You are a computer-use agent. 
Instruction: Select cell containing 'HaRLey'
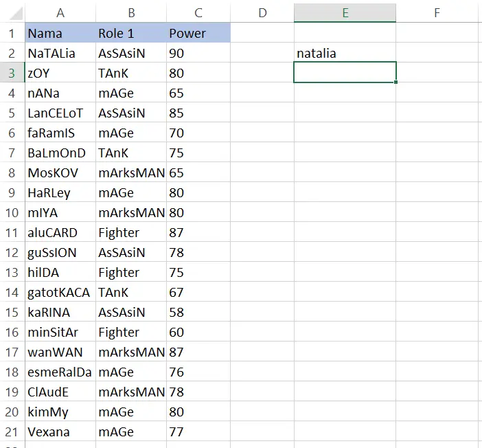click(x=60, y=192)
